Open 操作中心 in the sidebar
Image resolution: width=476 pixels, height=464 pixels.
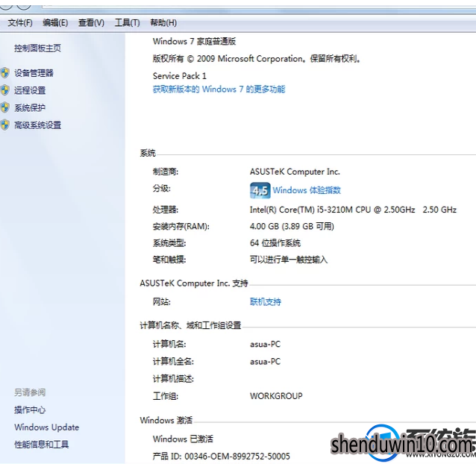point(30,410)
